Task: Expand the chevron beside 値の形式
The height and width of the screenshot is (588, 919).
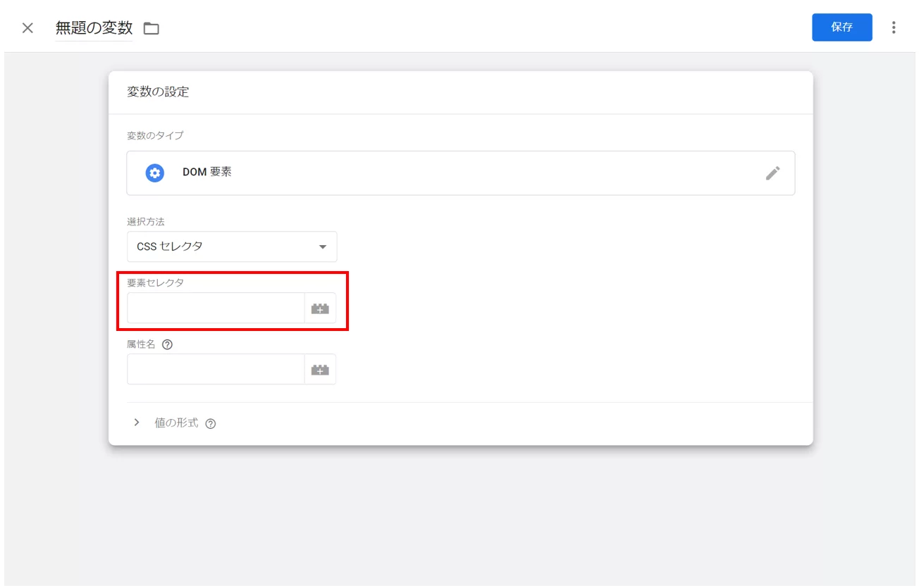Action: [137, 423]
